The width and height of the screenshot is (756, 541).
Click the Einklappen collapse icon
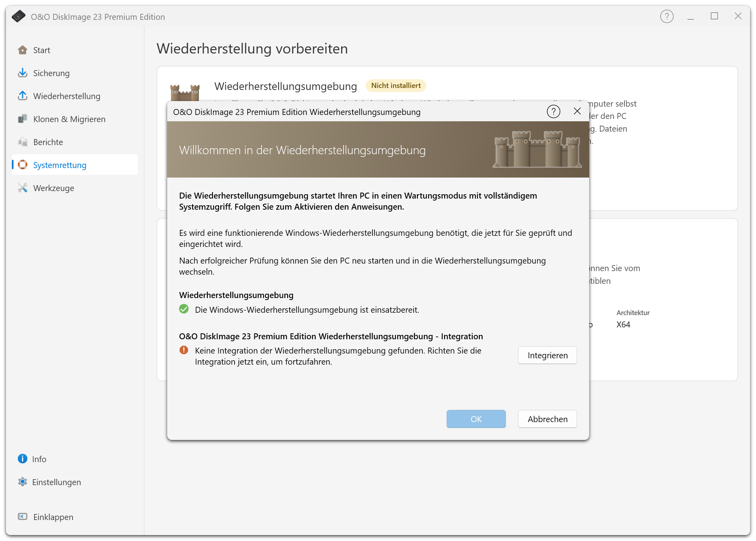23,517
